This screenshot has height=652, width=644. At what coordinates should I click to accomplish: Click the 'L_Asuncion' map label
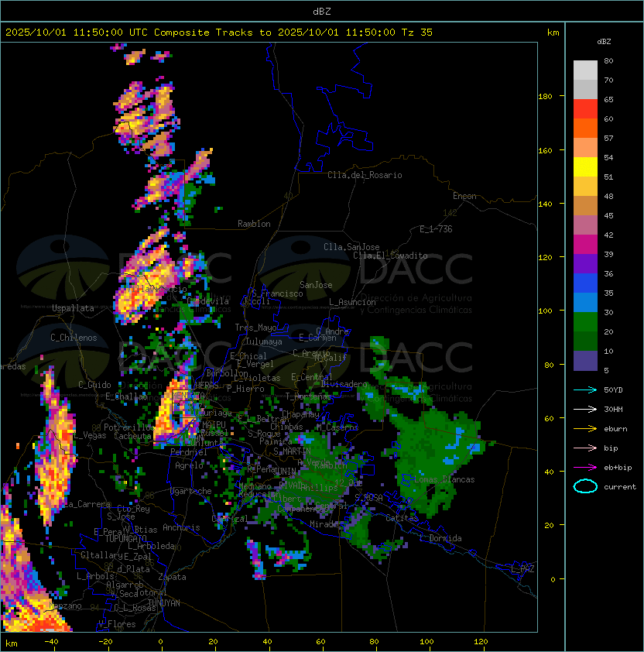[352, 302]
